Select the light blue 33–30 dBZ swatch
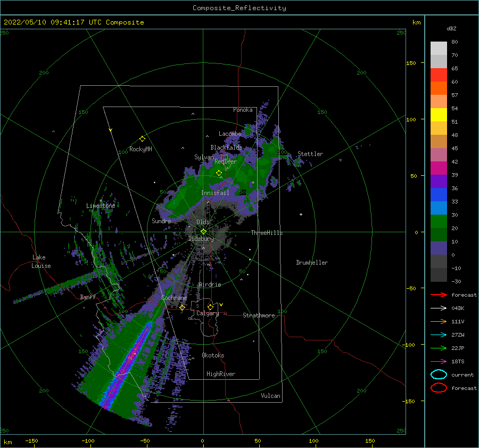 [439, 208]
